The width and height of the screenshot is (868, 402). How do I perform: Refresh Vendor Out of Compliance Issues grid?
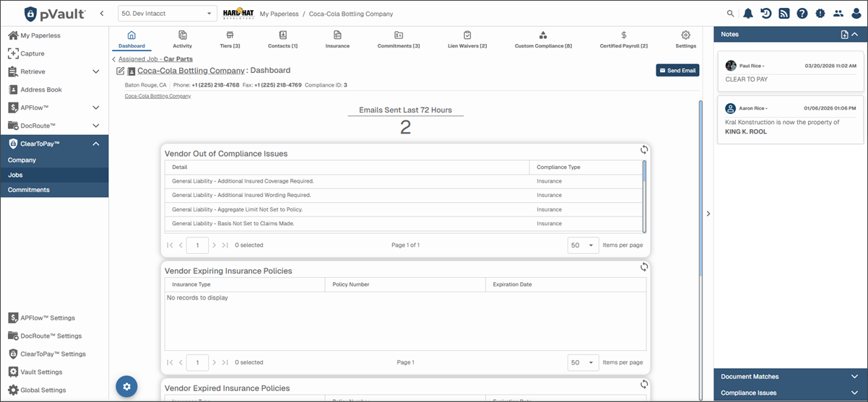coord(644,149)
